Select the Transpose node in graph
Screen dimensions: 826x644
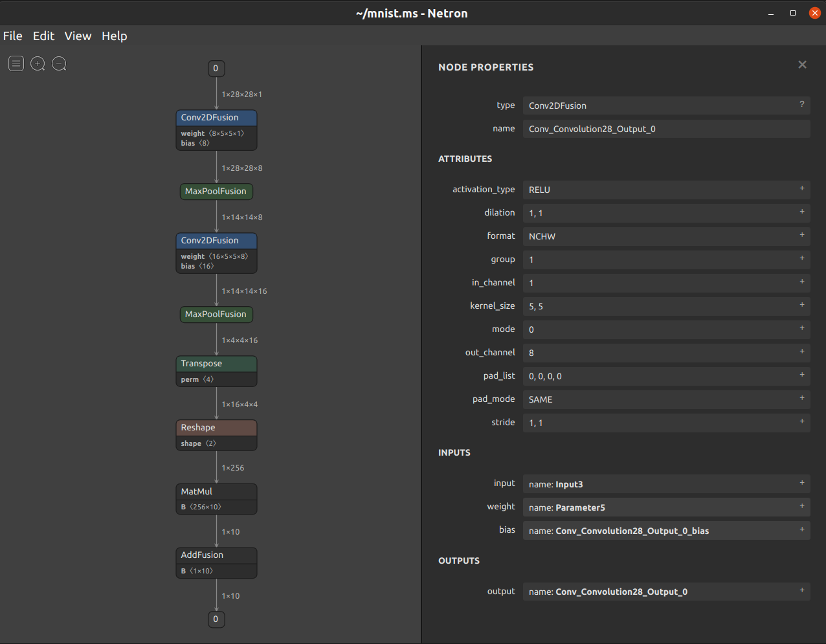216,364
